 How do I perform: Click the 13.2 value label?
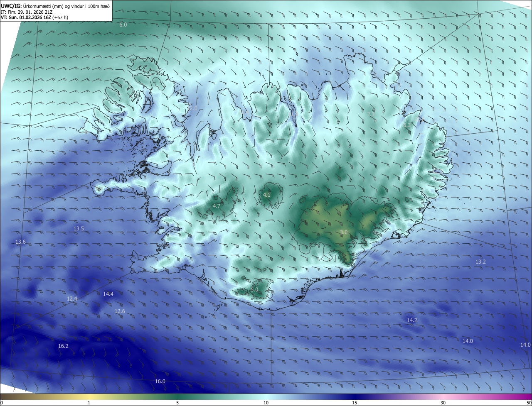[x=480, y=262]
